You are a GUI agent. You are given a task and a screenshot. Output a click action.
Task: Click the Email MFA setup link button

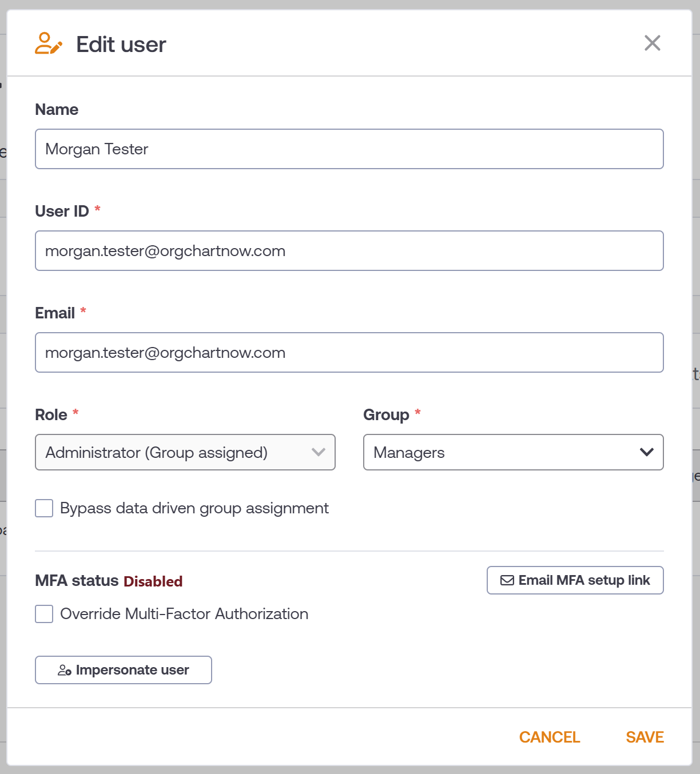pos(575,580)
